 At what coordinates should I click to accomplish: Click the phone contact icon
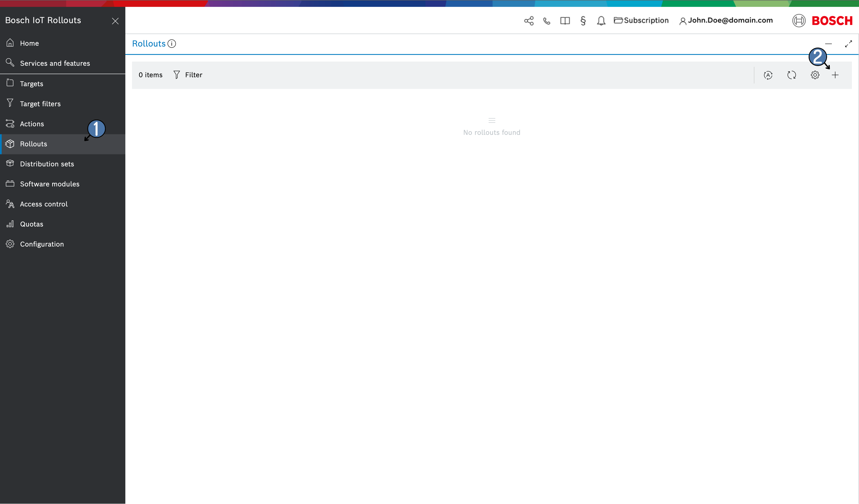[x=547, y=21]
